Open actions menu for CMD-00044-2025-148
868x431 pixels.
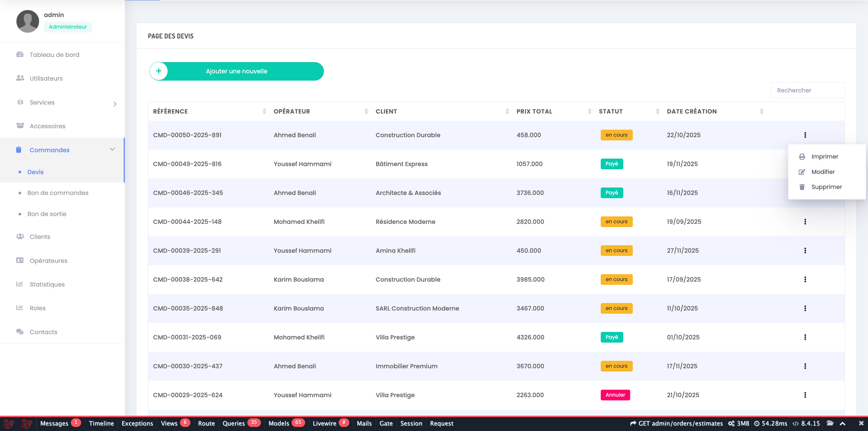(x=805, y=222)
